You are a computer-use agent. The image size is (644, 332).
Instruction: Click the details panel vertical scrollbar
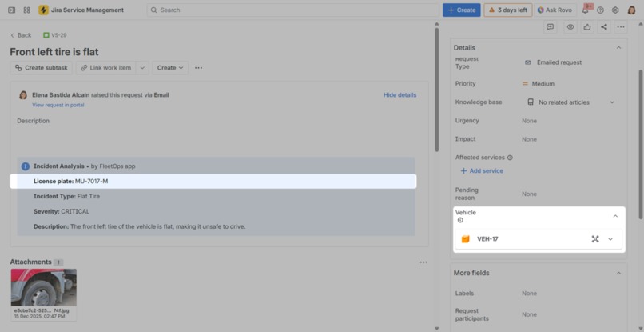641,144
